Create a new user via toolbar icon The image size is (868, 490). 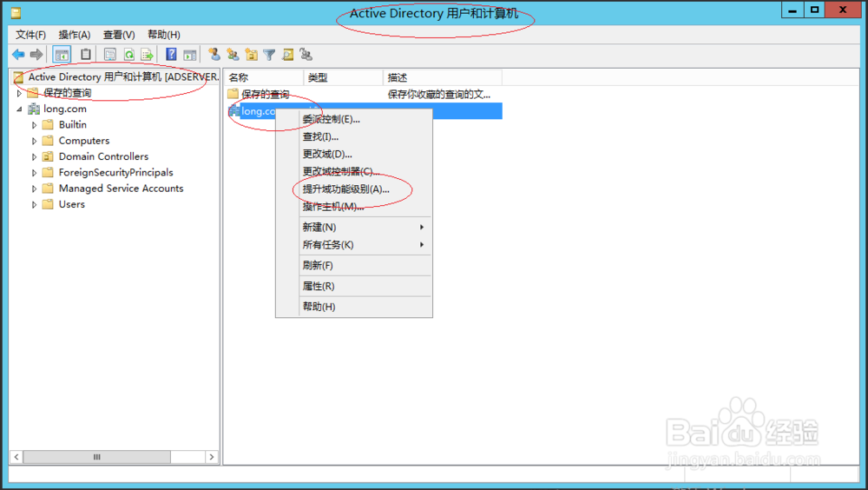[214, 55]
